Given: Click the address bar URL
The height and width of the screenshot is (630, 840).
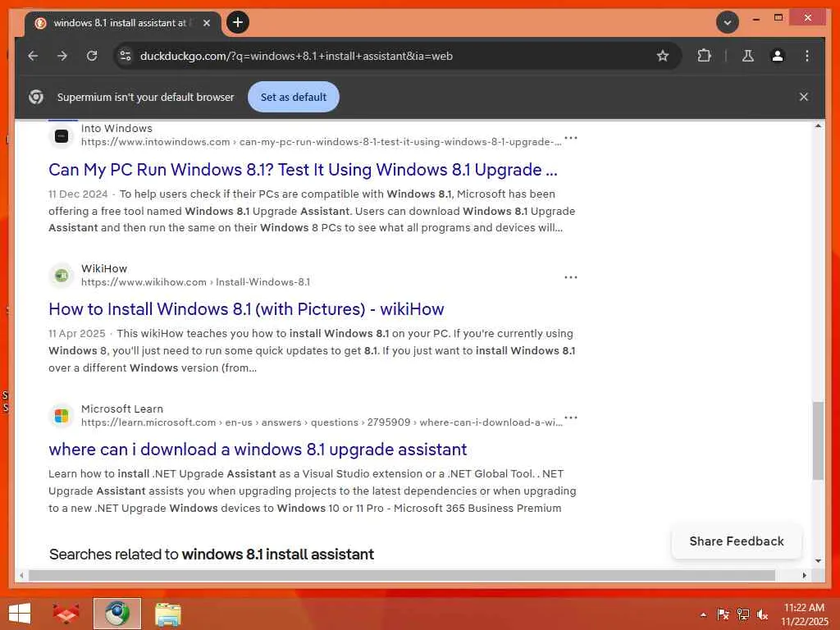Looking at the screenshot, I should 296,56.
